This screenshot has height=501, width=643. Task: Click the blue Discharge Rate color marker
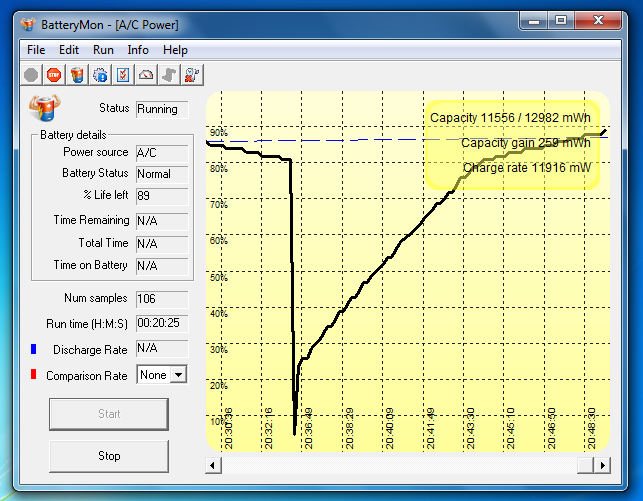pyautogui.click(x=34, y=349)
